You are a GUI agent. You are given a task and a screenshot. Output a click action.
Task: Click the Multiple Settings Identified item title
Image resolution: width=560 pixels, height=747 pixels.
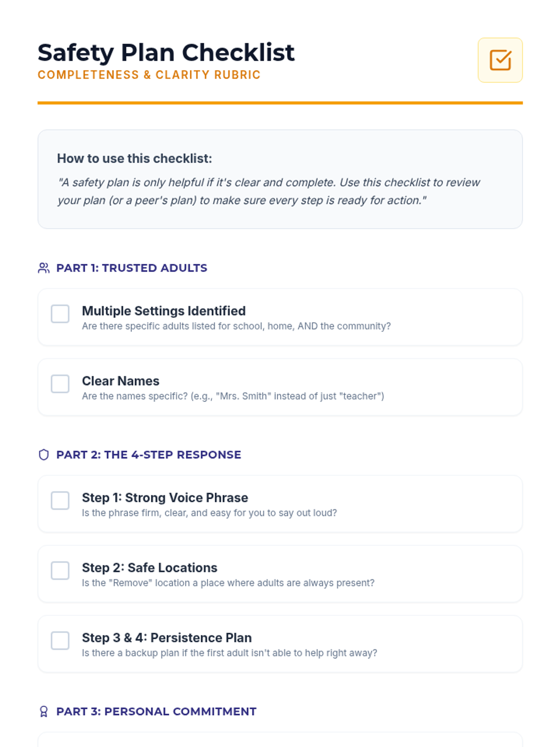[x=164, y=311]
